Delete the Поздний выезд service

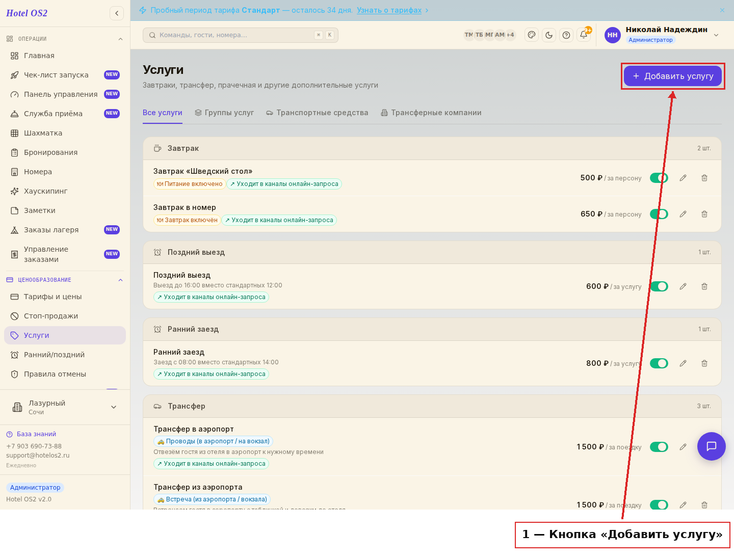(x=704, y=286)
